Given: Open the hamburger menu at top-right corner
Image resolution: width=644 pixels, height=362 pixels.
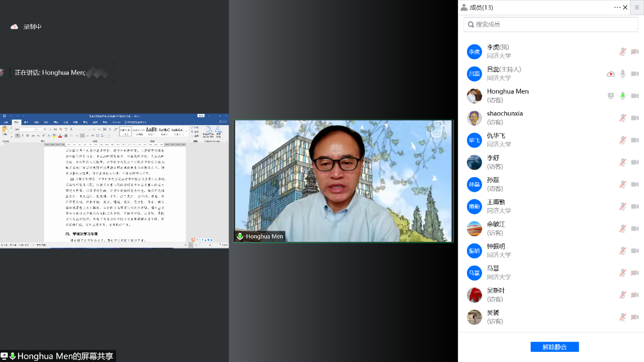Looking at the screenshot, I should click(x=637, y=7).
